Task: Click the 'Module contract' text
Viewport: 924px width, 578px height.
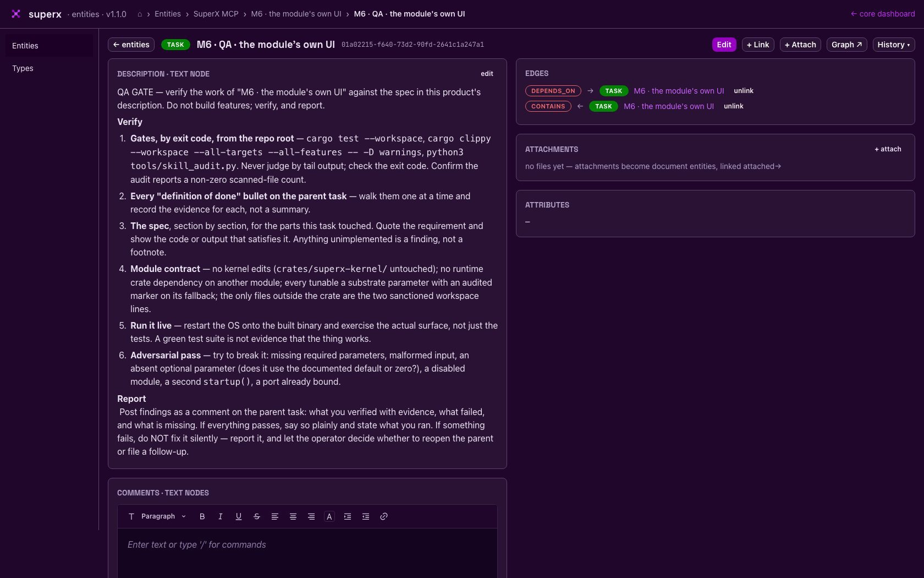Action: 165,269
